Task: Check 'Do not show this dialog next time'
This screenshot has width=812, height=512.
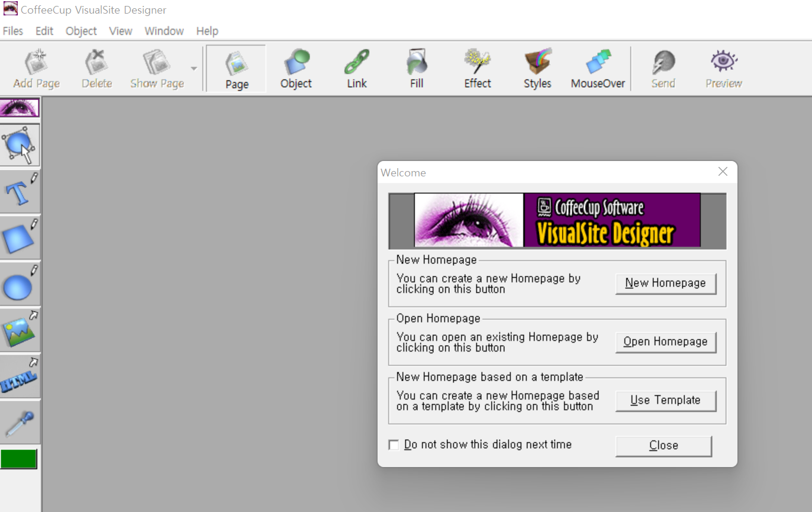Action: pyautogui.click(x=394, y=445)
